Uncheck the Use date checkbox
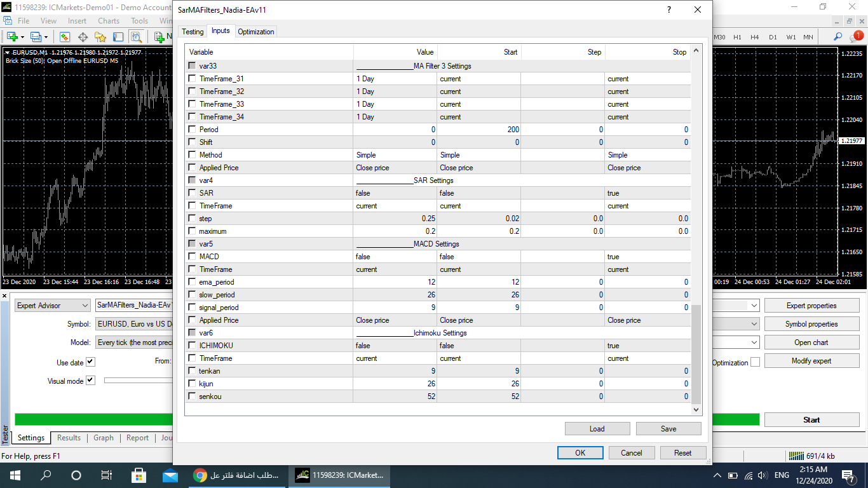 (90, 362)
